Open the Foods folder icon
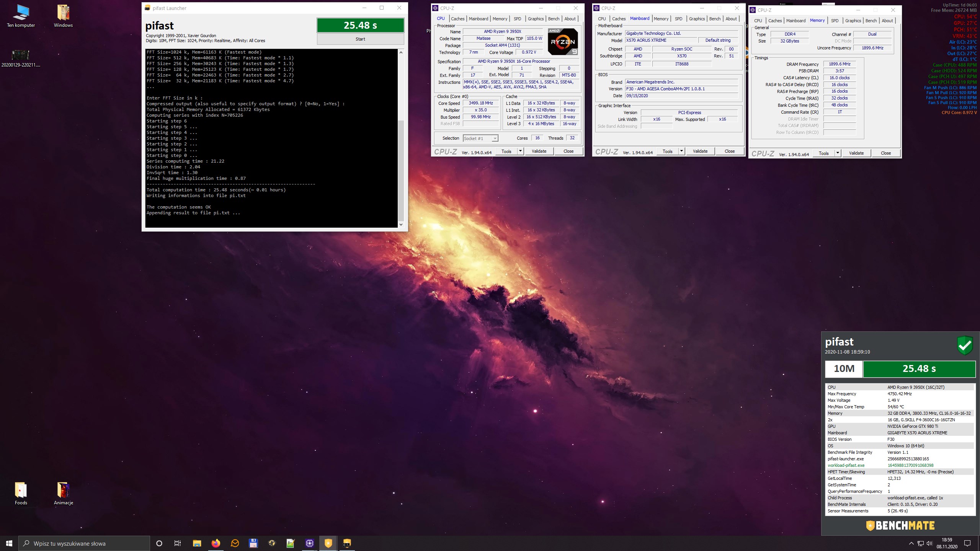The image size is (980, 551). 21,494
